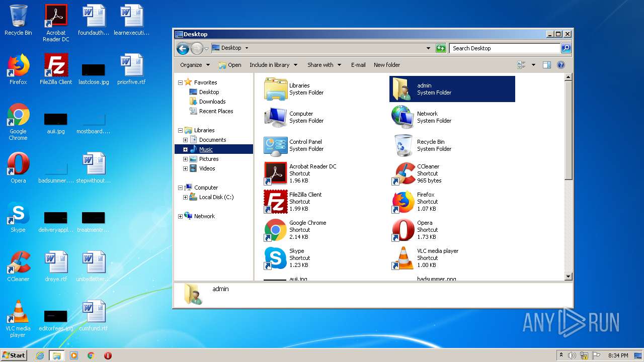Viewport: 644px width, 362px height.
Task: Select the Computer system folder icon in Explorer
Action: (x=276, y=117)
